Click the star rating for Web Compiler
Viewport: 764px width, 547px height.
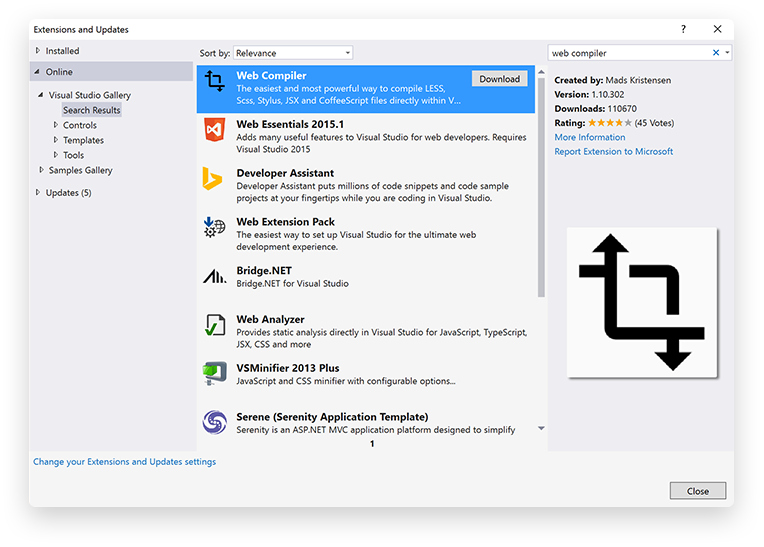coord(610,123)
